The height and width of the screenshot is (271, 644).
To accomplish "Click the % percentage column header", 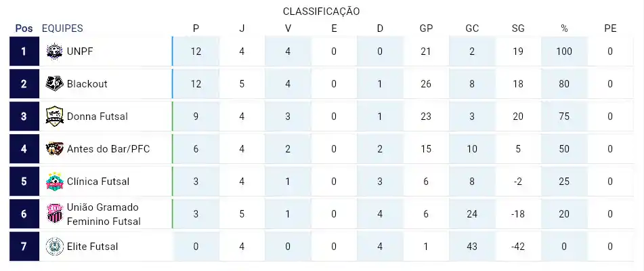I will click(564, 28).
